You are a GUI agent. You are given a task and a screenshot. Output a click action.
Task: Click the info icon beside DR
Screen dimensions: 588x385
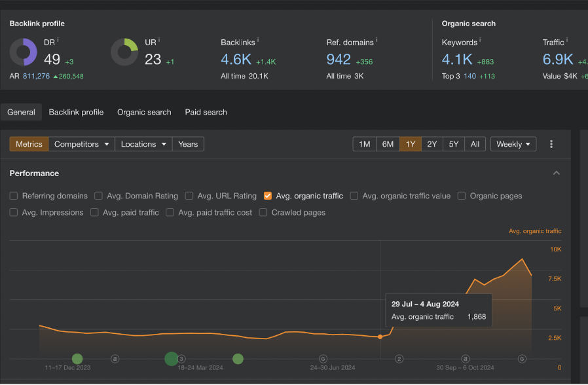[58, 41]
